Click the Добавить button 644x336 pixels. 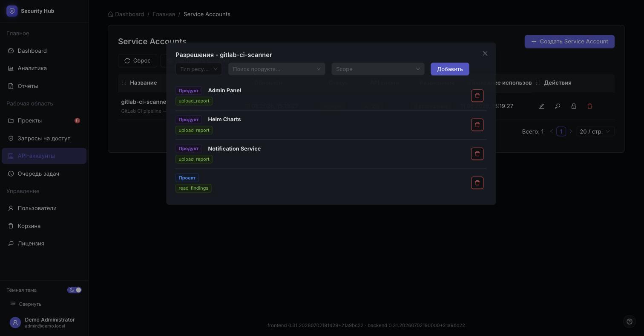point(450,69)
